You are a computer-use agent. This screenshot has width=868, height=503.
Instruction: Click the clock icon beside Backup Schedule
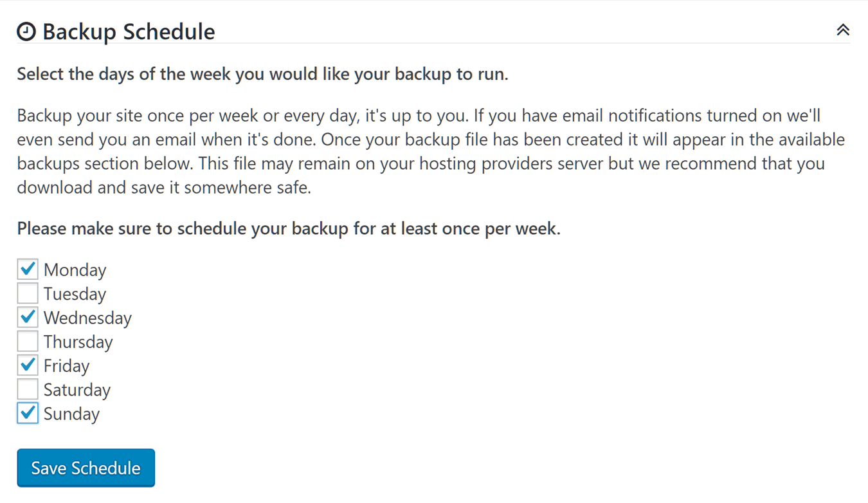coord(26,32)
